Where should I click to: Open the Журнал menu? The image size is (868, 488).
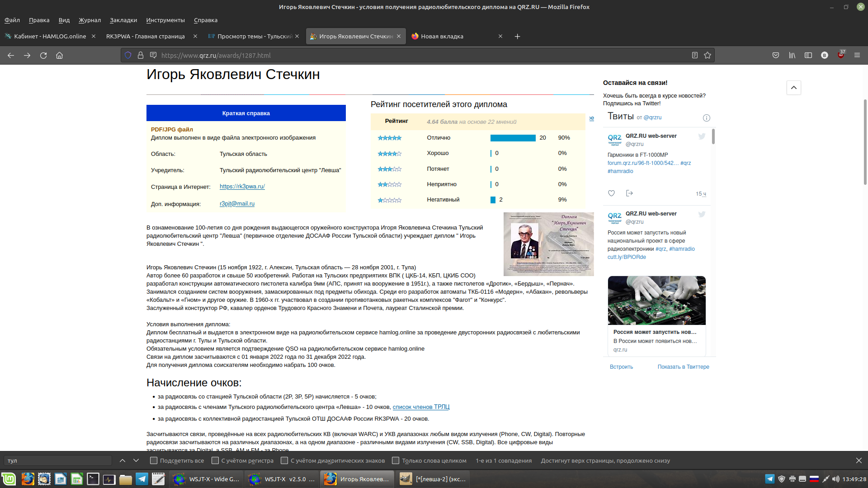(x=90, y=20)
